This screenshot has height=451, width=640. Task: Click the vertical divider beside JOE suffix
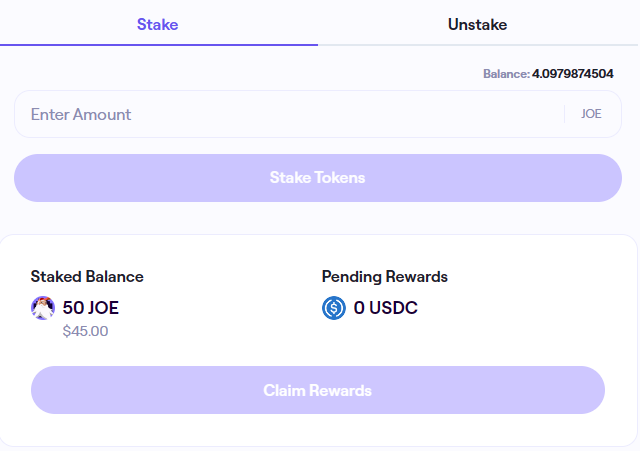tap(564, 114)
